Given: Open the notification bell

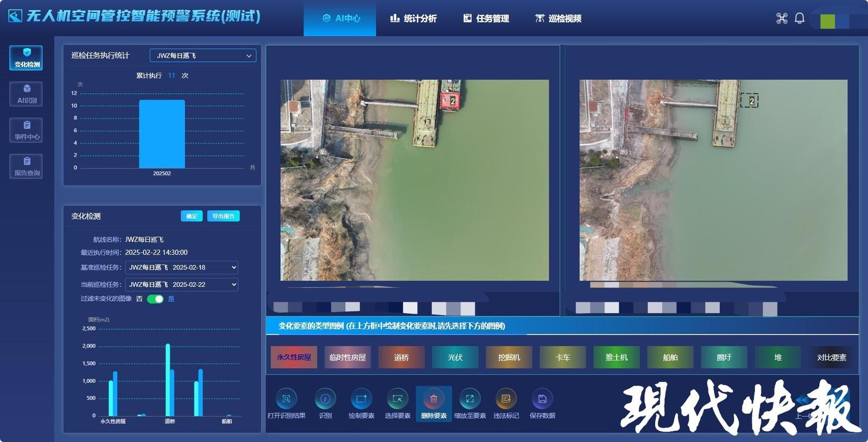Looking at the screenshot, I should (799, 18).
